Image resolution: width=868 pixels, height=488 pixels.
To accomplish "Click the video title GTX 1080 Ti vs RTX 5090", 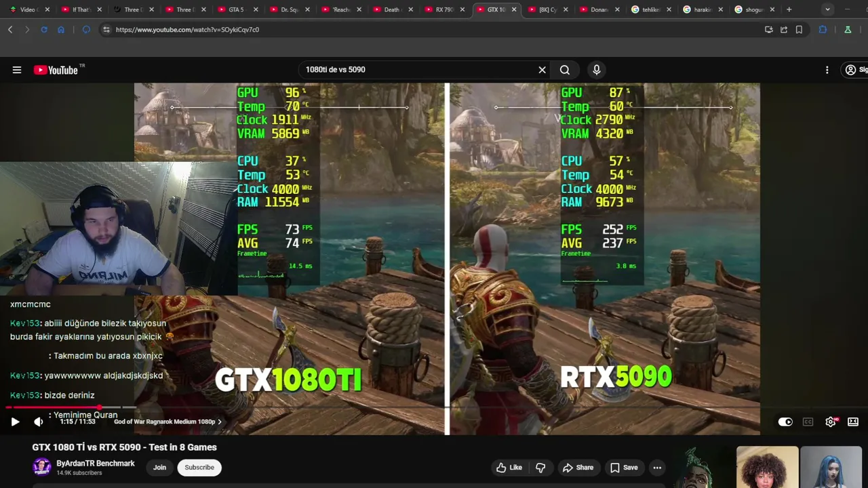I will pos(124,447).
